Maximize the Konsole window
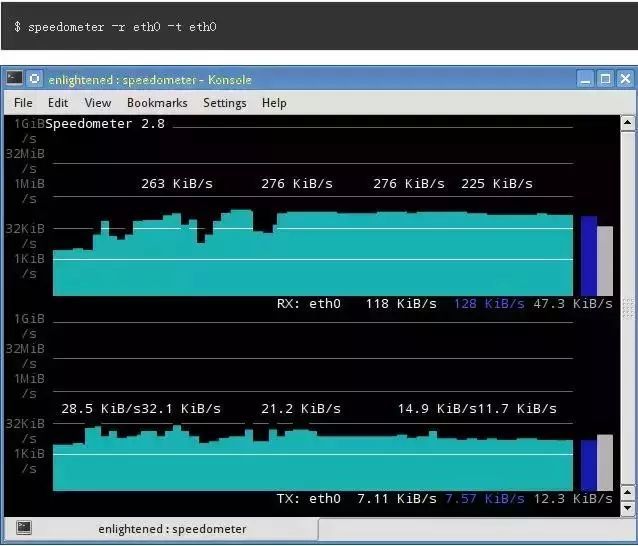The width and height of the screenshot is (638, 546). (x=605, y=79)
